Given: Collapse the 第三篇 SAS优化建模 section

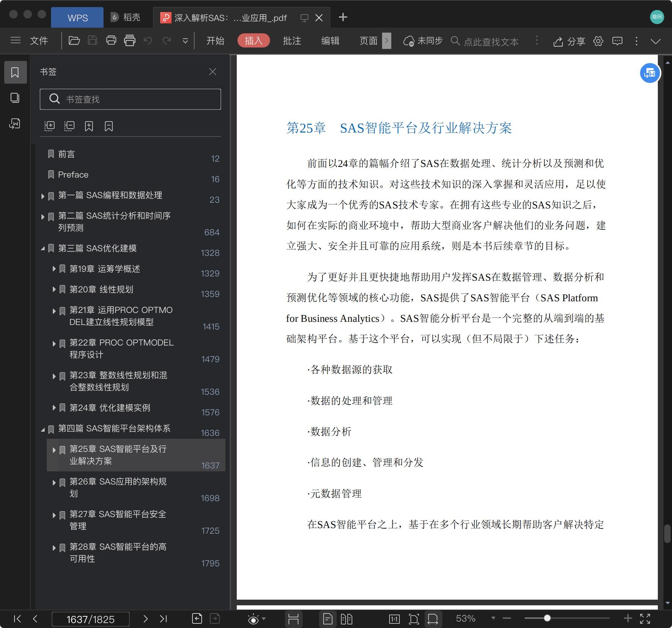Looking at the screenshot, I should coord(43,248).
